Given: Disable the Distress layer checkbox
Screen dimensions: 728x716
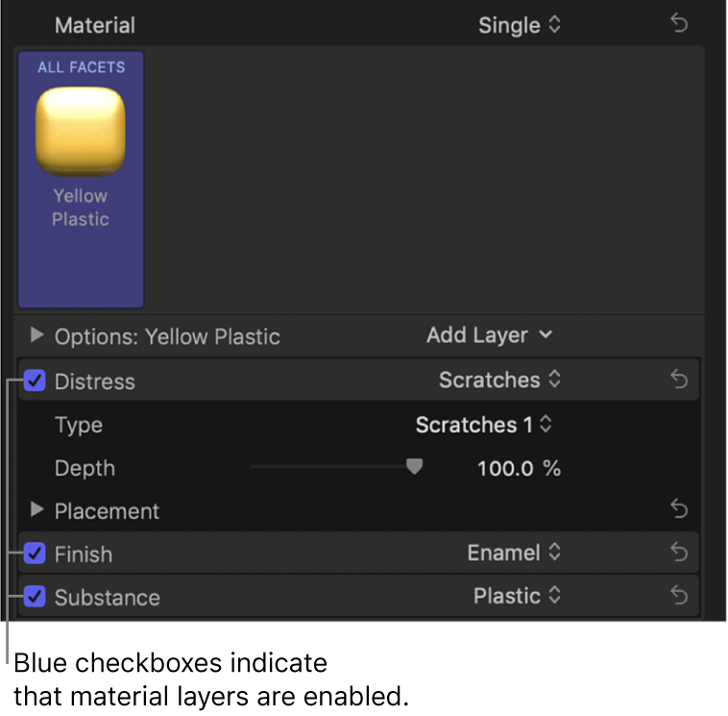Looking at the screenshot, I should click(36, 382).
